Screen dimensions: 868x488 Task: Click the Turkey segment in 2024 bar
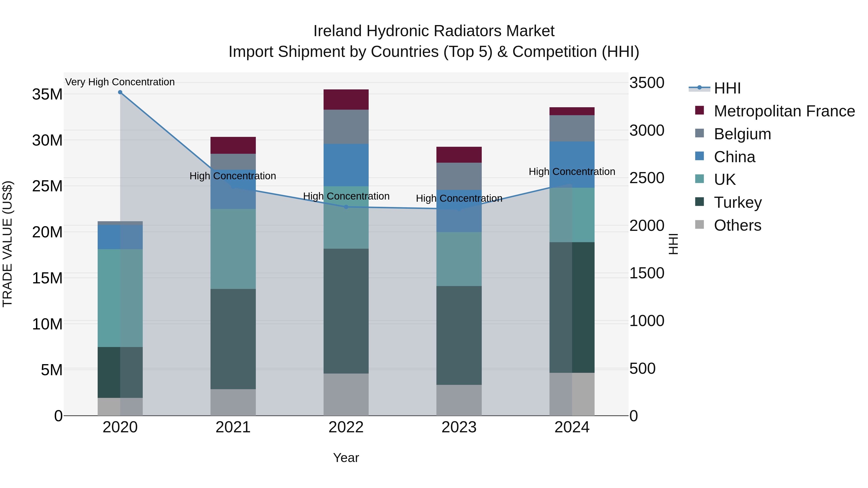coord(572,308)
